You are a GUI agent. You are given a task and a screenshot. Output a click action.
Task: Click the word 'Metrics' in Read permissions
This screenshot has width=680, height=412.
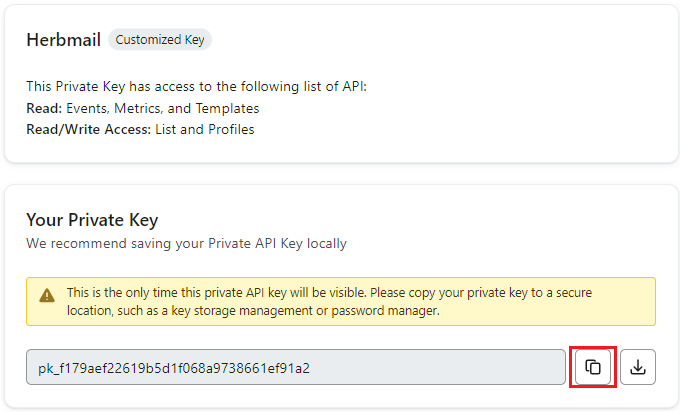(139, 108)
